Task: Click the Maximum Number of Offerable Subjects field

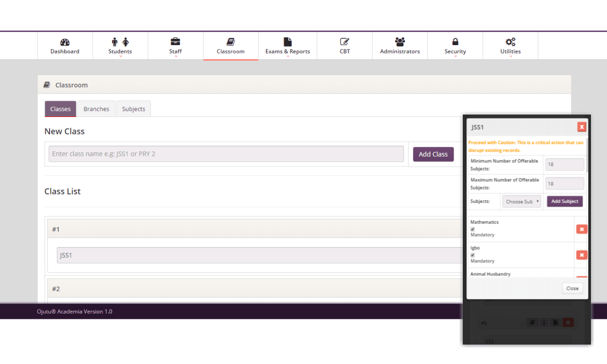Action: click(564, 183)
